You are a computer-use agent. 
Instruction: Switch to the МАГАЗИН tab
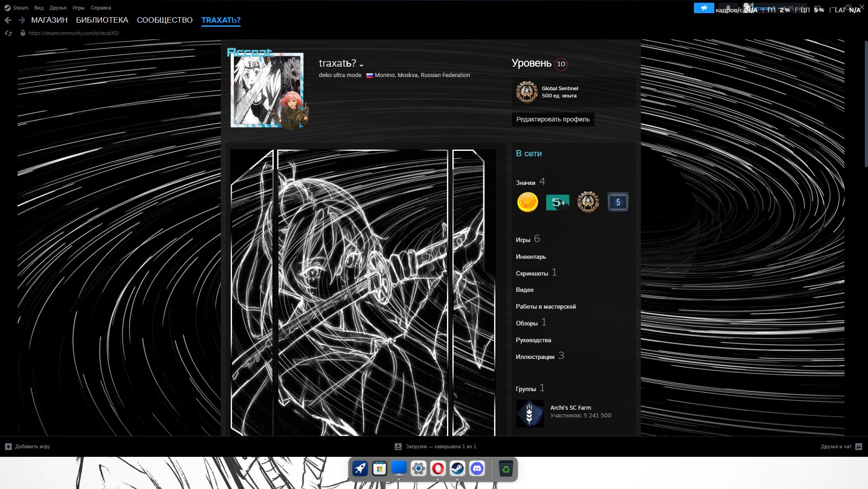tap(49, 20)
